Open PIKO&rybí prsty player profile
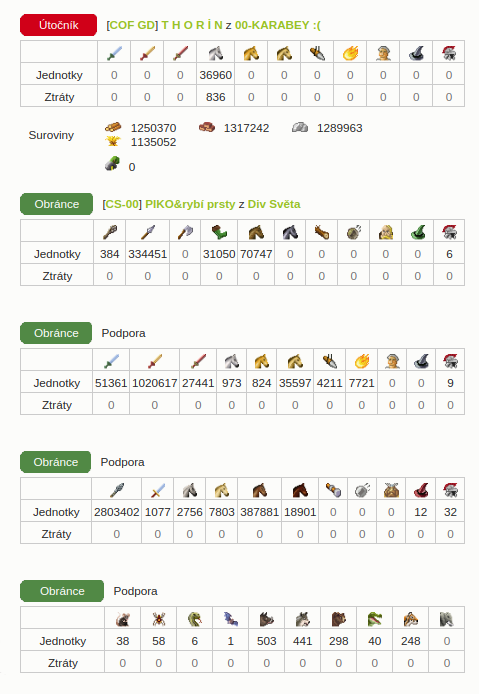This screenshot has width=479, height=694. [x=190, y=204]
